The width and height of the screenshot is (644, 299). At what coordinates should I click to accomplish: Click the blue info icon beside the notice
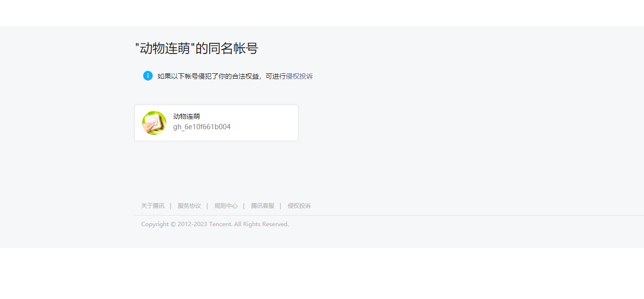[148, 76]
